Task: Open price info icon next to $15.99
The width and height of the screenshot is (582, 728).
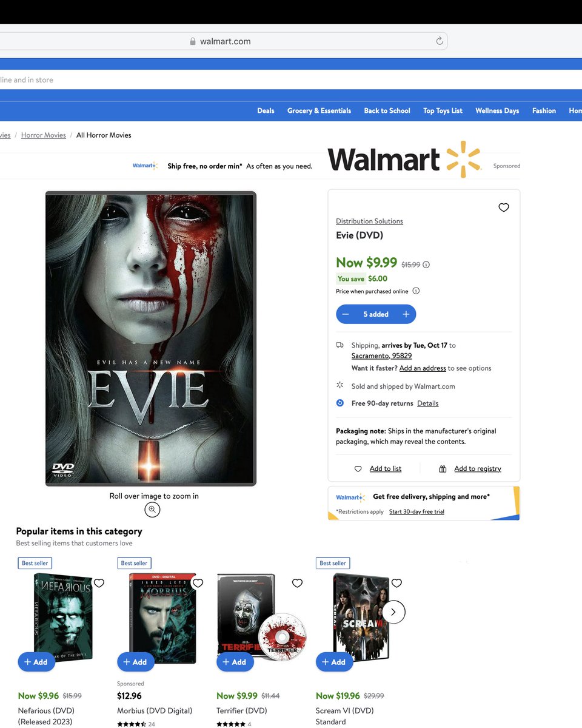Action: (x=426, y=265)
